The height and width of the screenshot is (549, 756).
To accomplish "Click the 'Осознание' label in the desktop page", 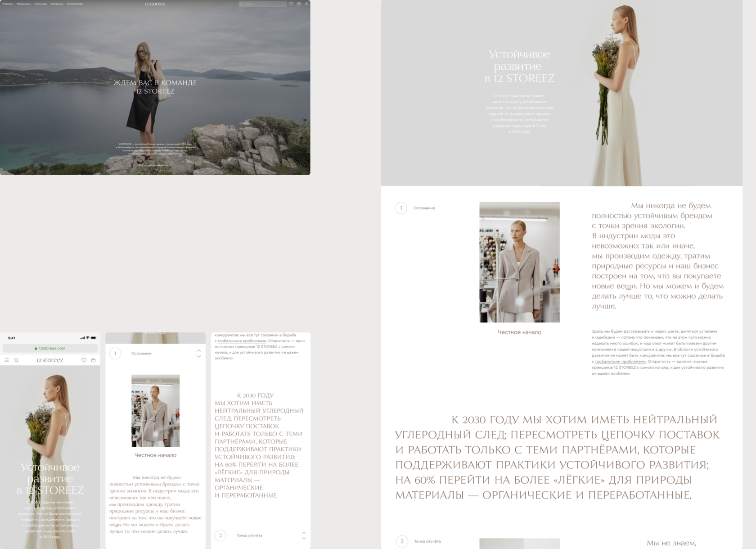I will [x=424, y=208].
